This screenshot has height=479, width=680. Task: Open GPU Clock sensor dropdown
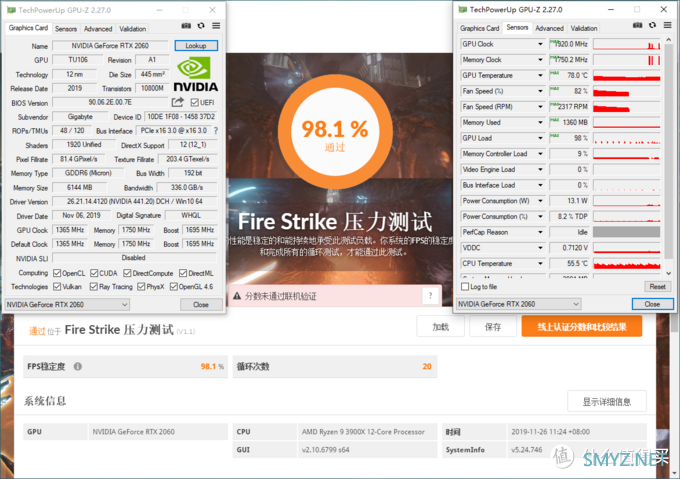[540, 44]
